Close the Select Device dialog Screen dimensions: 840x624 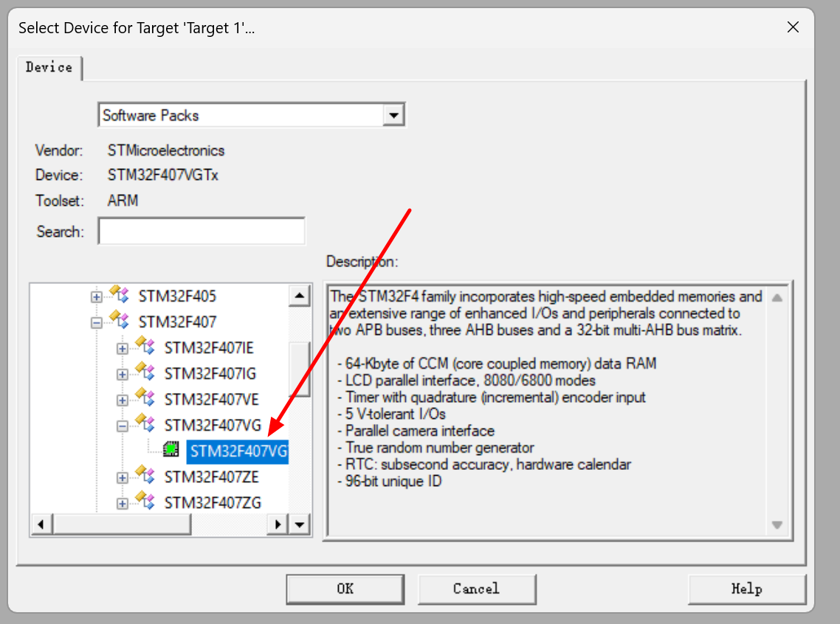click(x=793, y=27)
